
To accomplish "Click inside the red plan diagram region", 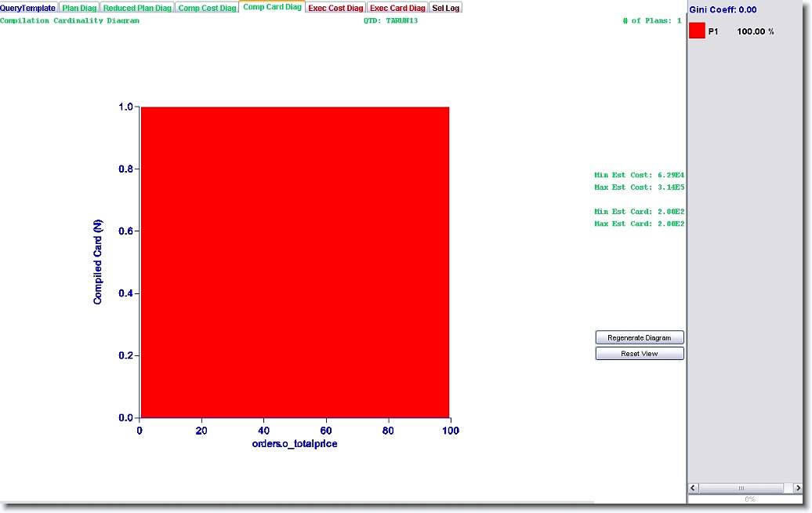I will [295, 261].
